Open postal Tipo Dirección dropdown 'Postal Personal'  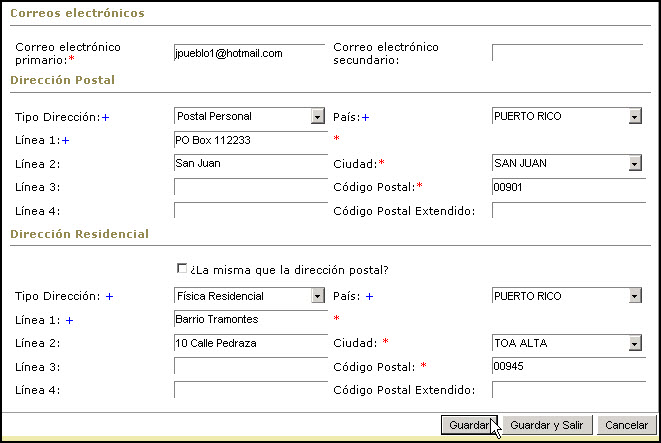[250, 117]
